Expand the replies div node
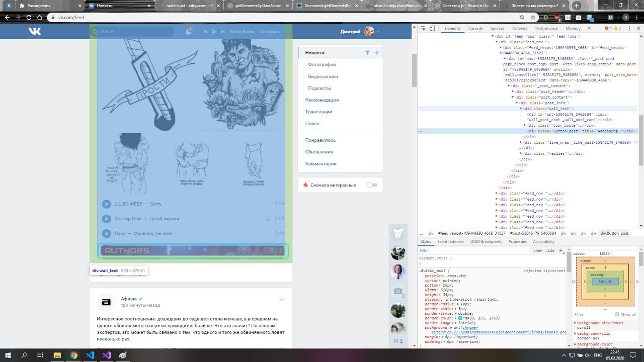Viewport: 644px width, 362px height. point(521,153)
